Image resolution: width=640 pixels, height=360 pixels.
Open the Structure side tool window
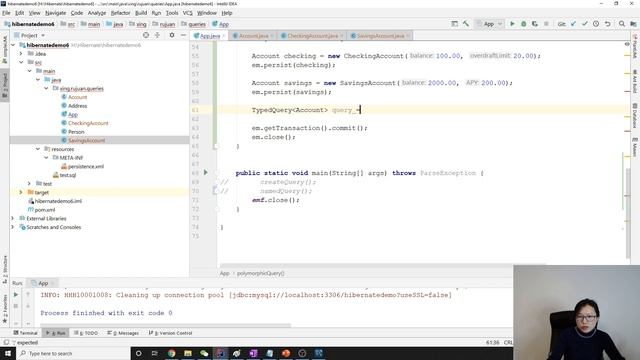pyautogui.click(x=5, y=269)
